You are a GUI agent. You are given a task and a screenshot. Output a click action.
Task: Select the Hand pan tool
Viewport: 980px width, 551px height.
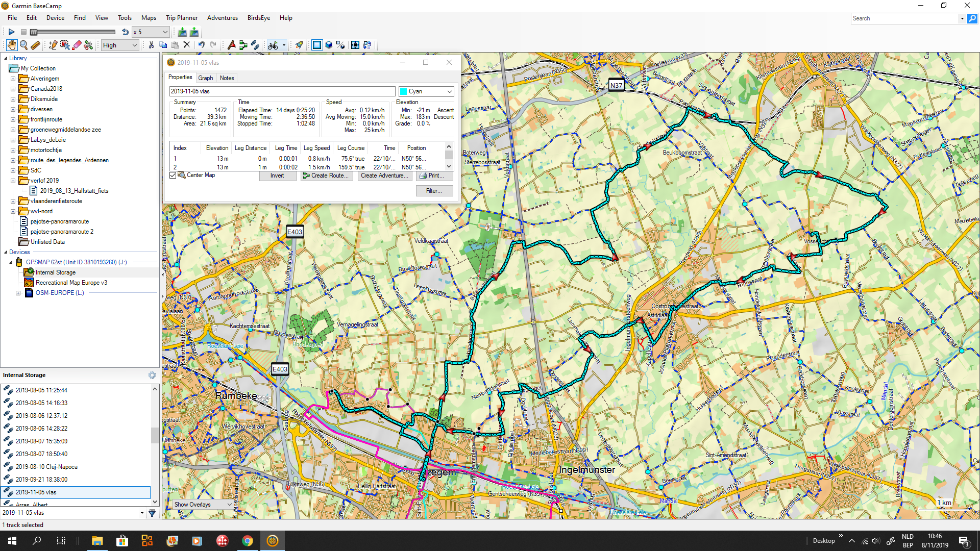pos(11,45)
